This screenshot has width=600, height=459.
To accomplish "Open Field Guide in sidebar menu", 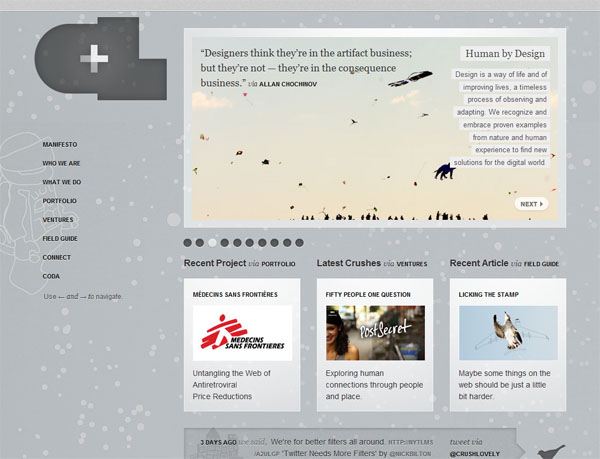I will pos(60,238).
